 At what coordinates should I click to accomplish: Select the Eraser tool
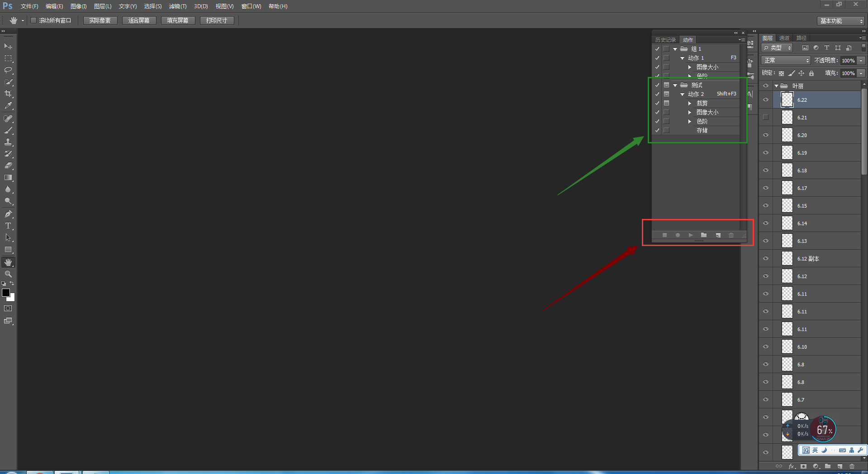8,166
